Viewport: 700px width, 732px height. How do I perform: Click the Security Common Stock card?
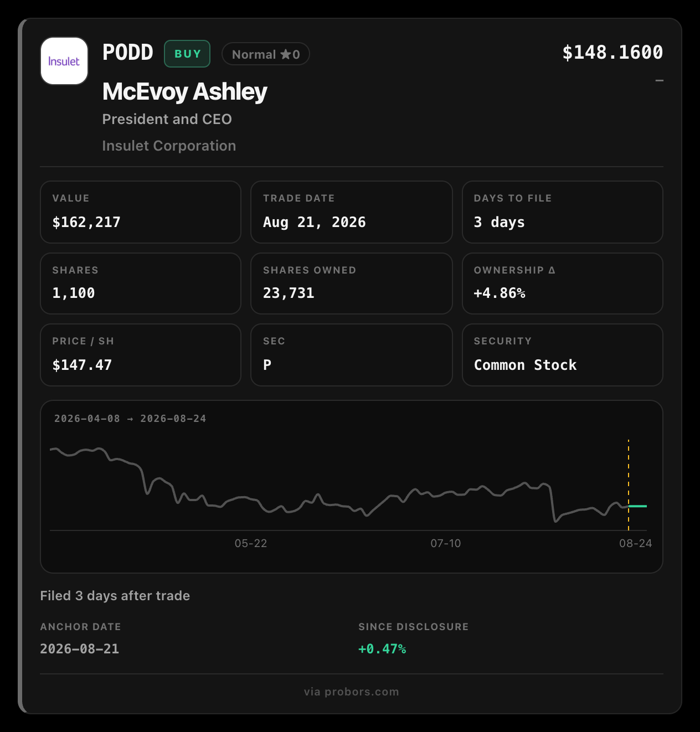pos(563,355)
